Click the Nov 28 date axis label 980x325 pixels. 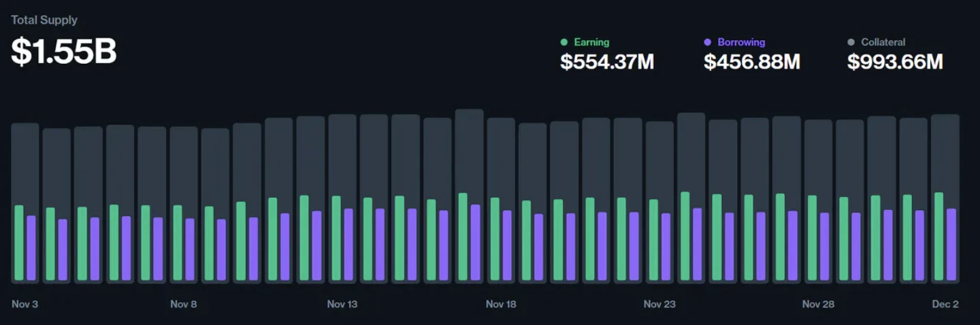818,304
